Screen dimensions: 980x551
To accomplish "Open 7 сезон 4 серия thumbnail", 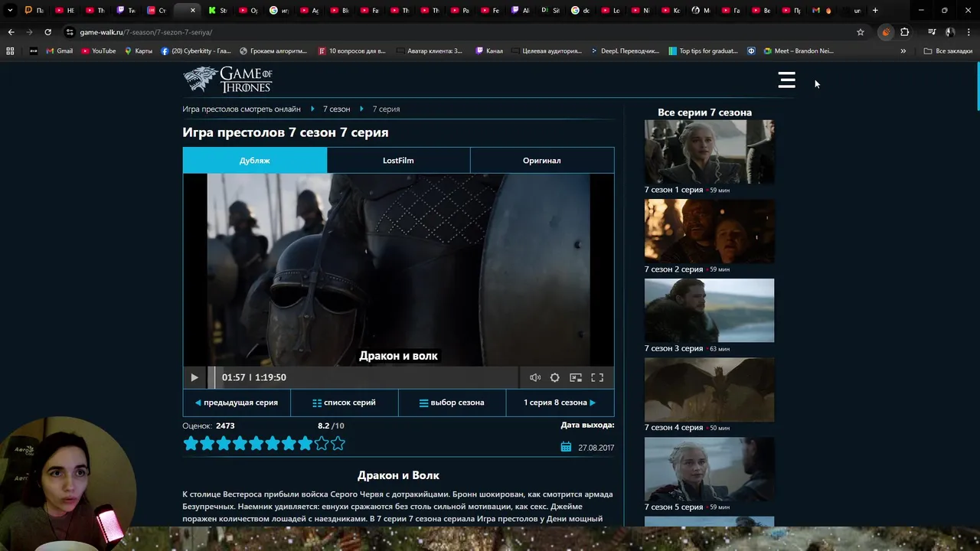I will point(709,390).
